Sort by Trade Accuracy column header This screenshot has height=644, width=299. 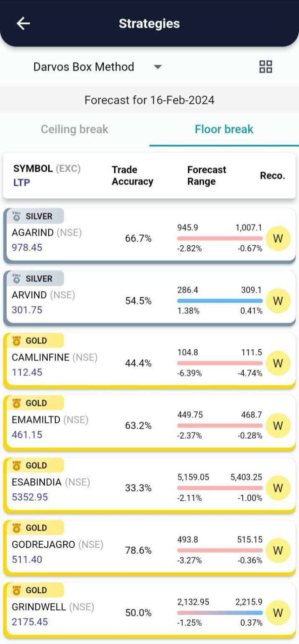click(132, 176)
